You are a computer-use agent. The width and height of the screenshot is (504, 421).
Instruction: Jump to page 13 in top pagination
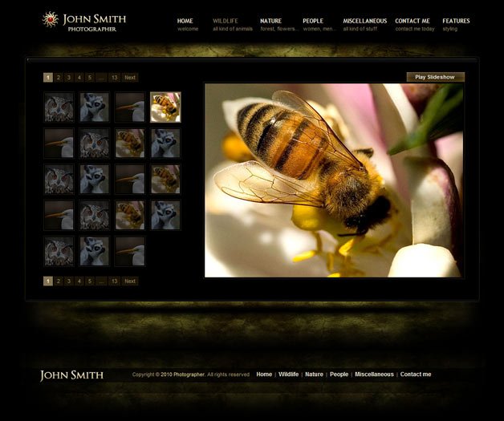[x=115, y=78]
